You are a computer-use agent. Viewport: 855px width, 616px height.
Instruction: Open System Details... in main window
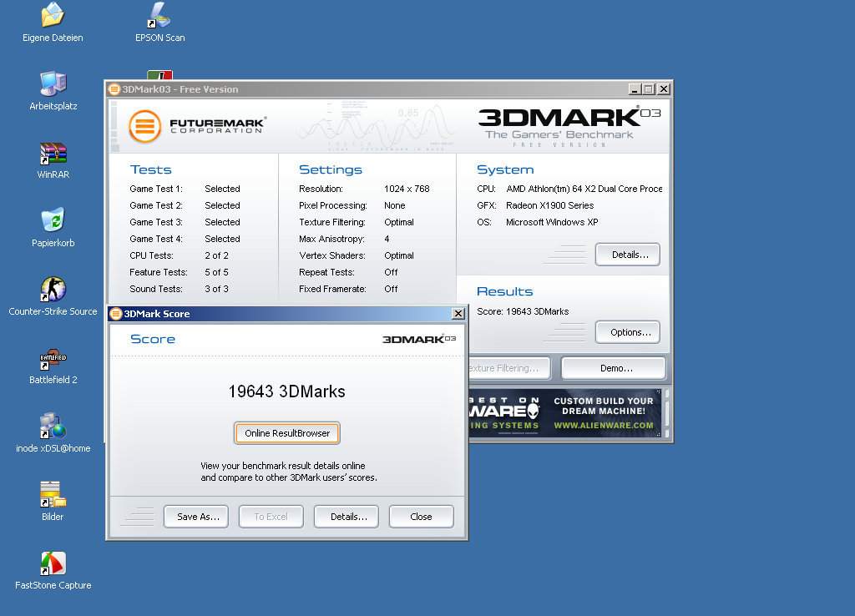(628, 255)
